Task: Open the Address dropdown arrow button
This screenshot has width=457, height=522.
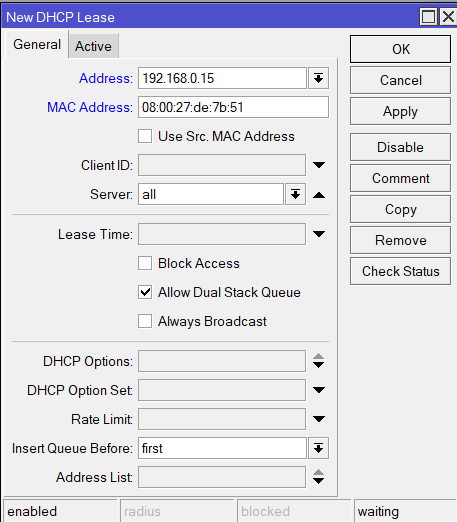Action: pyautogui.click(x=318, y=78)
